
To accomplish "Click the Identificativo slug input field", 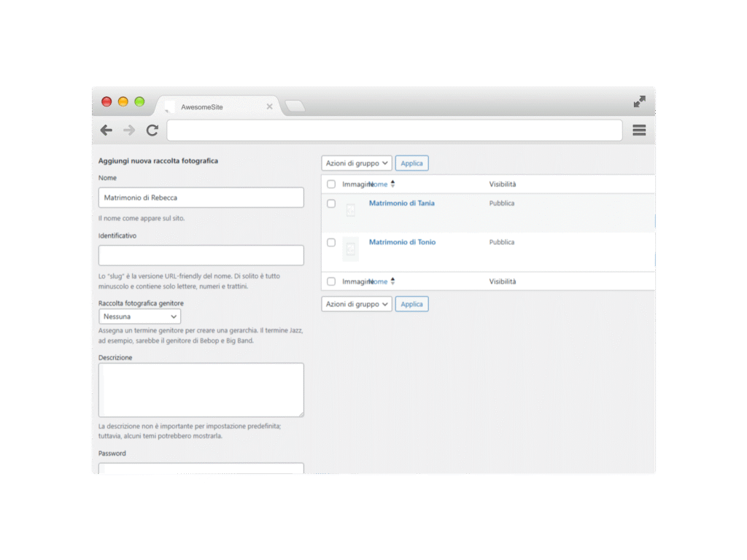I will click(x=201, y=255).
